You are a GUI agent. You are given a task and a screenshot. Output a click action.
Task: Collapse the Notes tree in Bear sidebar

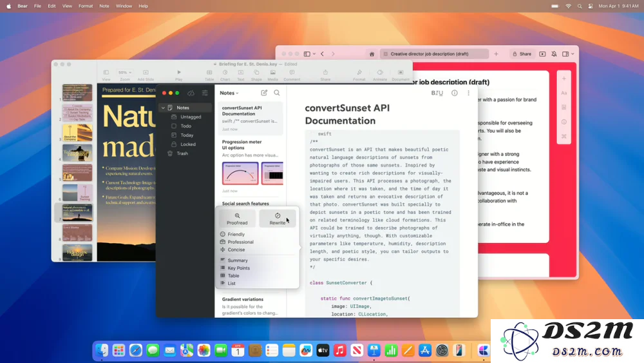click(x=163, y=108)
